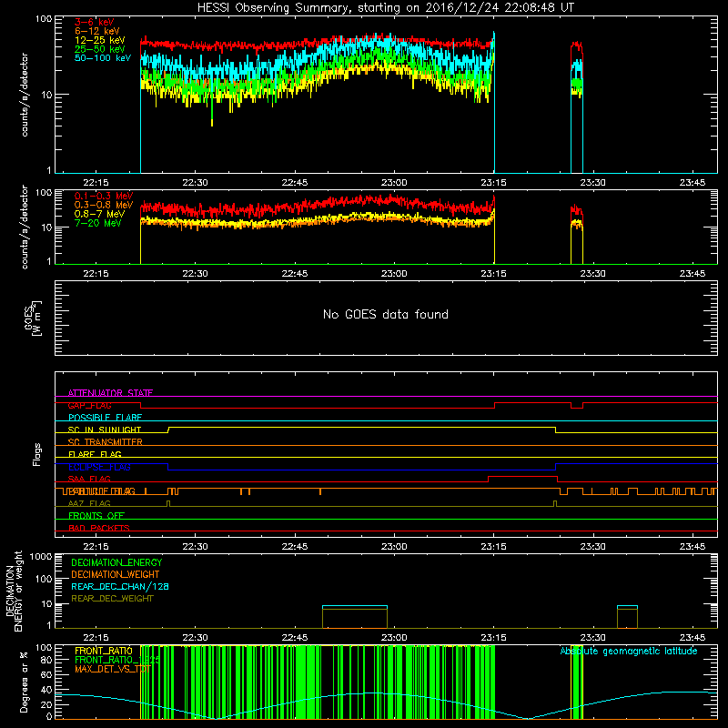
Task: Click the 22:15 time label below keV plot
Action: 96,183
